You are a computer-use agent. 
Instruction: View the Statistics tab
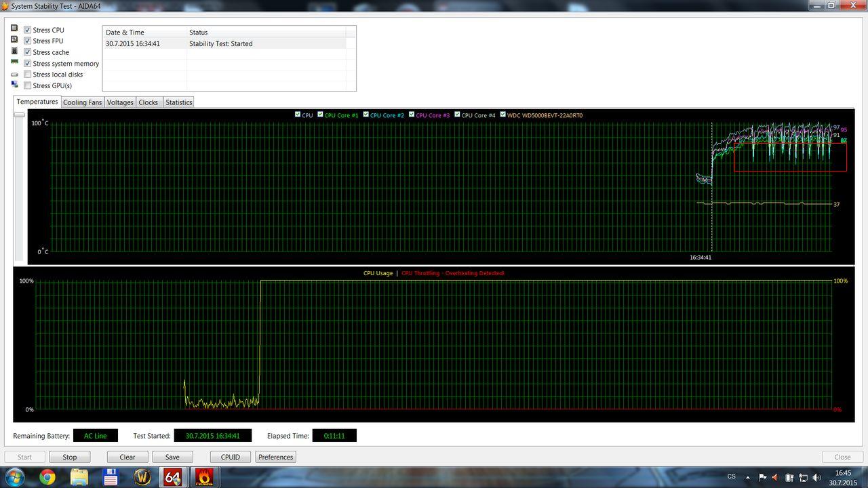178,102
